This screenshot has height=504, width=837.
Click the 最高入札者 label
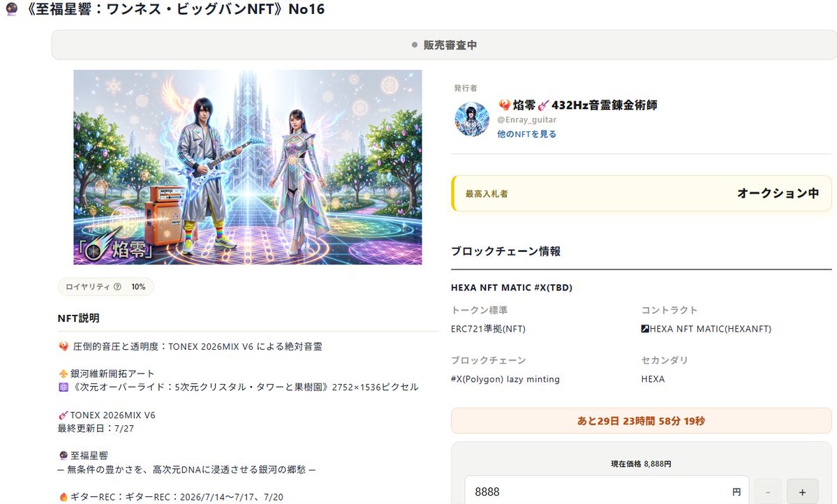[487, 194]
